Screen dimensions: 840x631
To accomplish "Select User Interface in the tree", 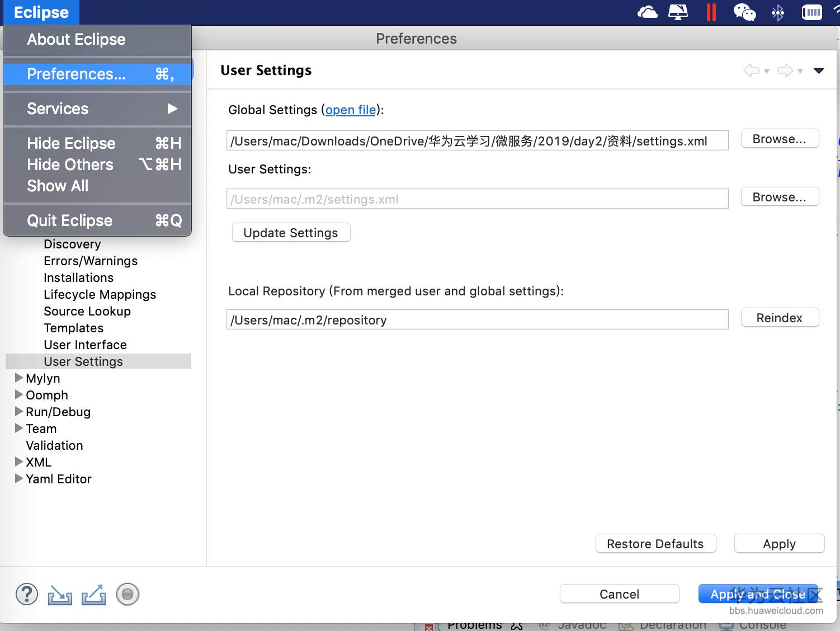I will 85,345.
